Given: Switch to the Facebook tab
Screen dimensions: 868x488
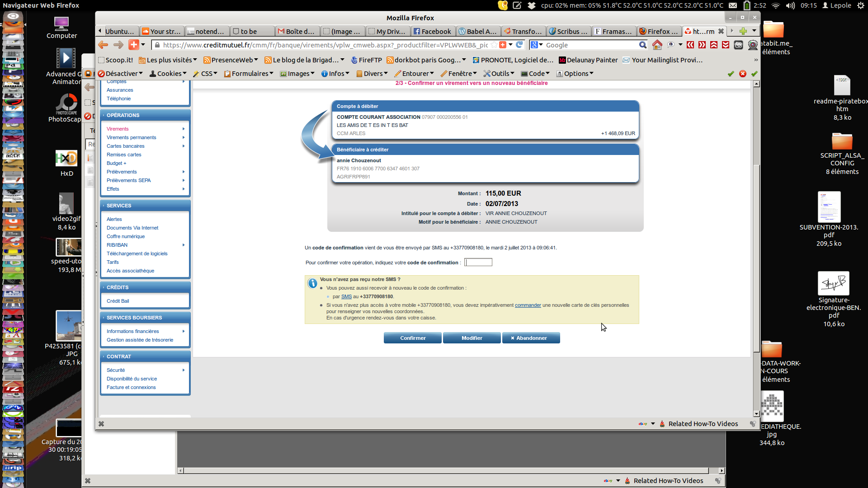Looking at the screenshot, I should 433,31.
